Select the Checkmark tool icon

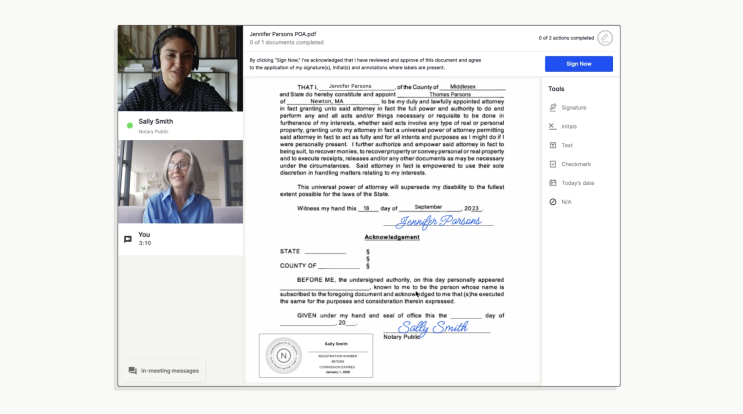point(553,164)
